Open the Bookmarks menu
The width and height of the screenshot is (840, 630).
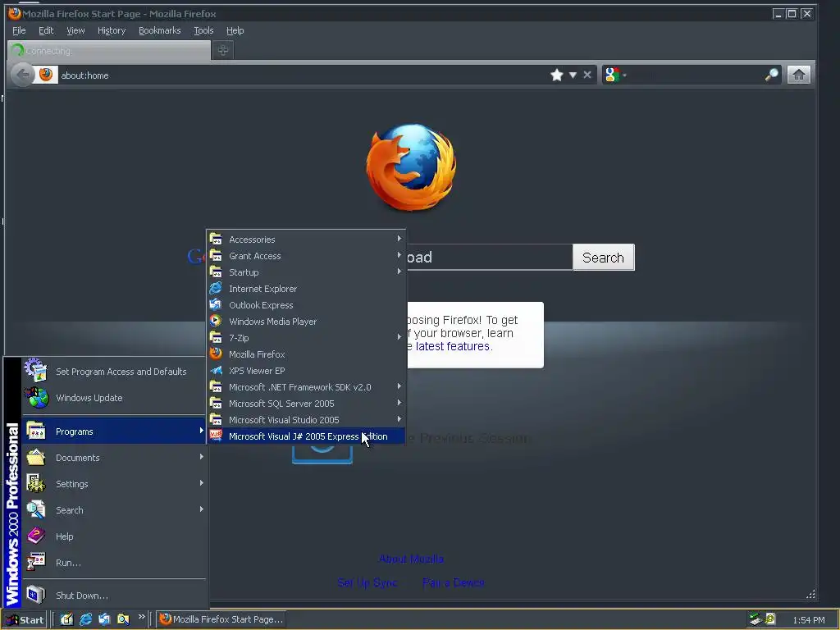(160, 30)
